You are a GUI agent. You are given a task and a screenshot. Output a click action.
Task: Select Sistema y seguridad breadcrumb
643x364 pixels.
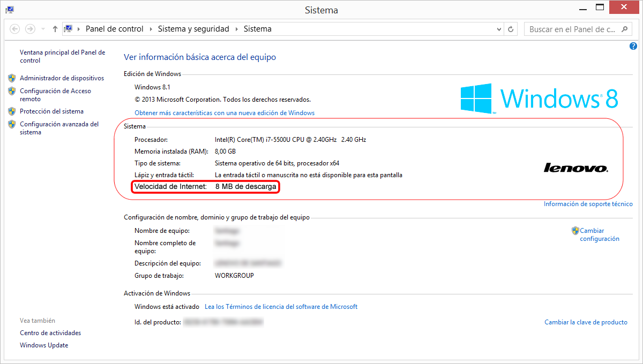coord(193,29)
